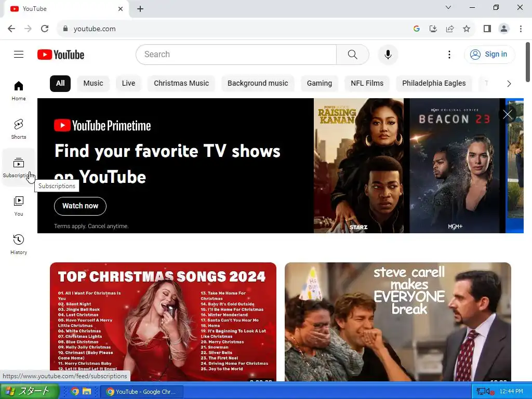Click the Raising Kanan poster
Viewport: 532px width, 399px height.
point(359,166)
